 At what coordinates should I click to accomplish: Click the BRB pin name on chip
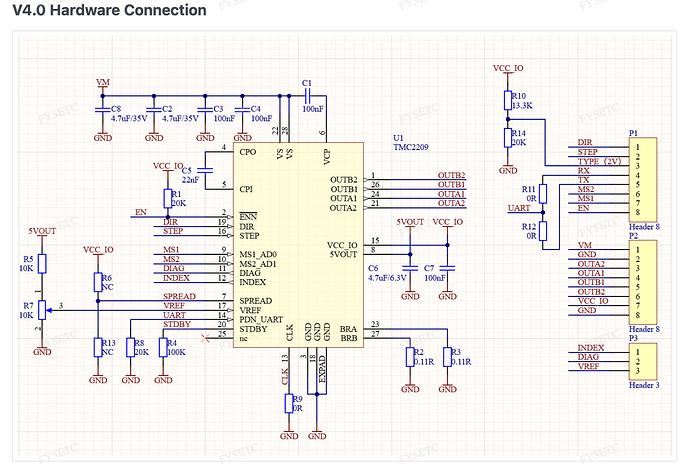pyautogui.click(x=349, y=338)
